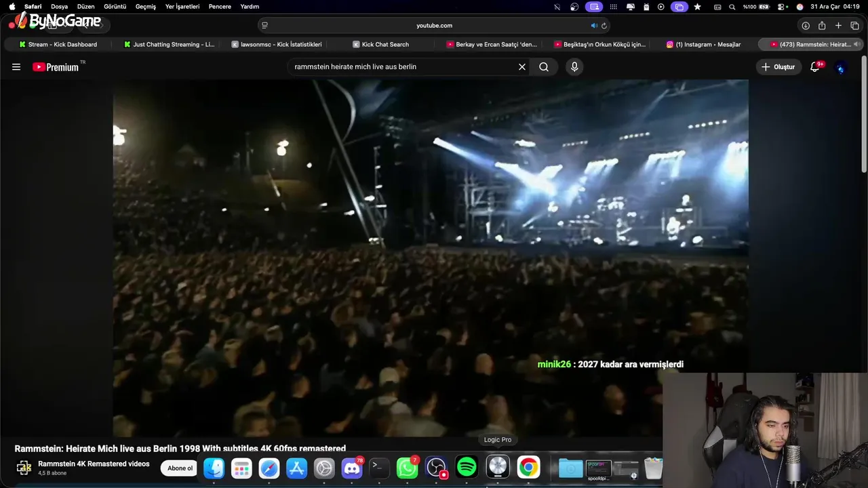Switch to Just Chatting Streaming tab
868x488 pixels.
[x=169, y=45]
